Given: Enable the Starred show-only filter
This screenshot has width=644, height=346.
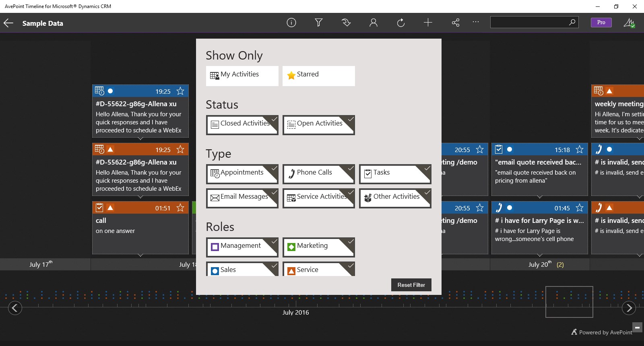Looking at the screenshot, I should [319, 76].
